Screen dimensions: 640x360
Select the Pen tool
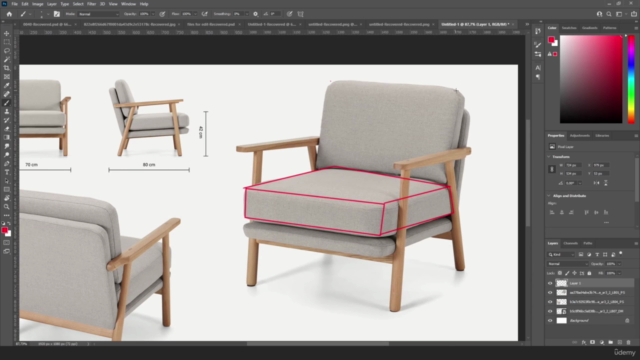7,163
